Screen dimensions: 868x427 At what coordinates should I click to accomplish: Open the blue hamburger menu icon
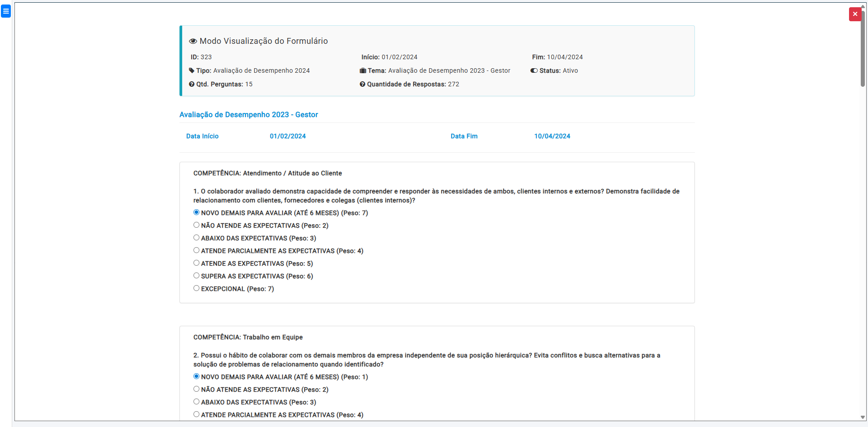(6, 11)
